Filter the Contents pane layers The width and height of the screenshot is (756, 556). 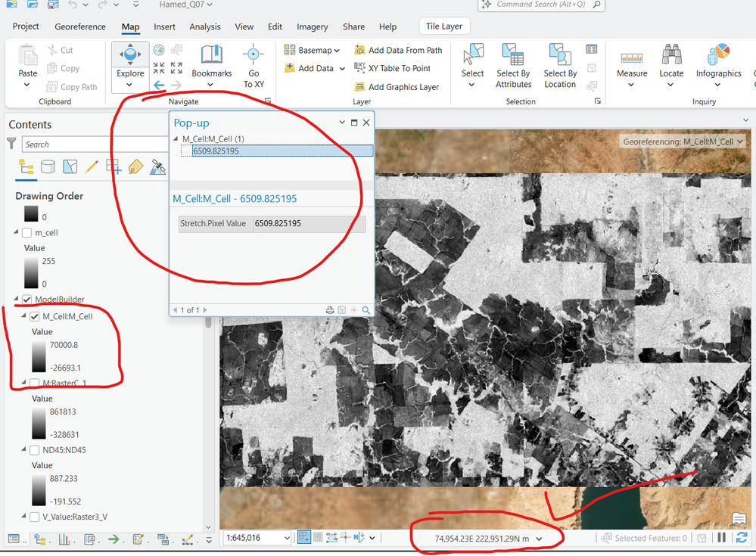(11, 144)
